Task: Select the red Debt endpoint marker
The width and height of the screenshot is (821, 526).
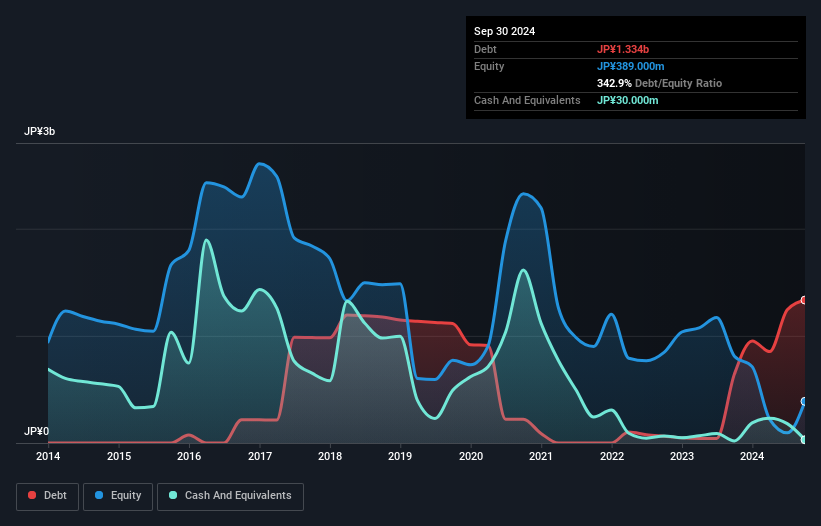Action: (x=804, y=300)
